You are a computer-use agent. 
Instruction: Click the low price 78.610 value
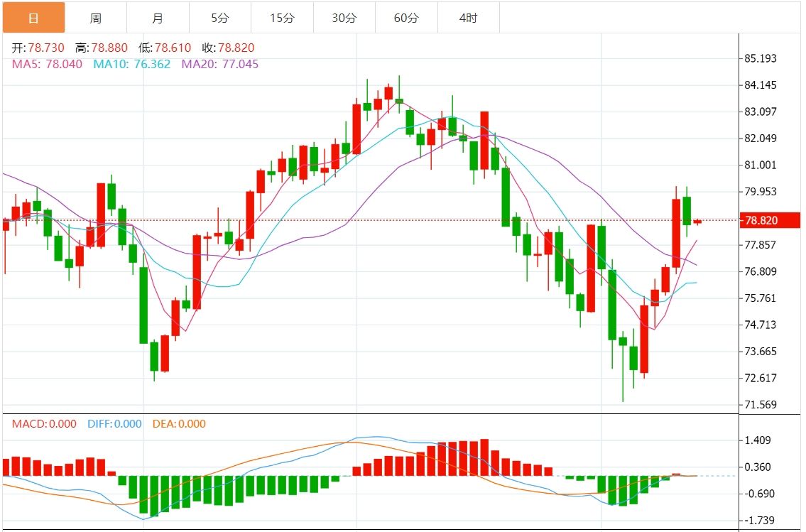pyautogui.click(x=173, y=48)
